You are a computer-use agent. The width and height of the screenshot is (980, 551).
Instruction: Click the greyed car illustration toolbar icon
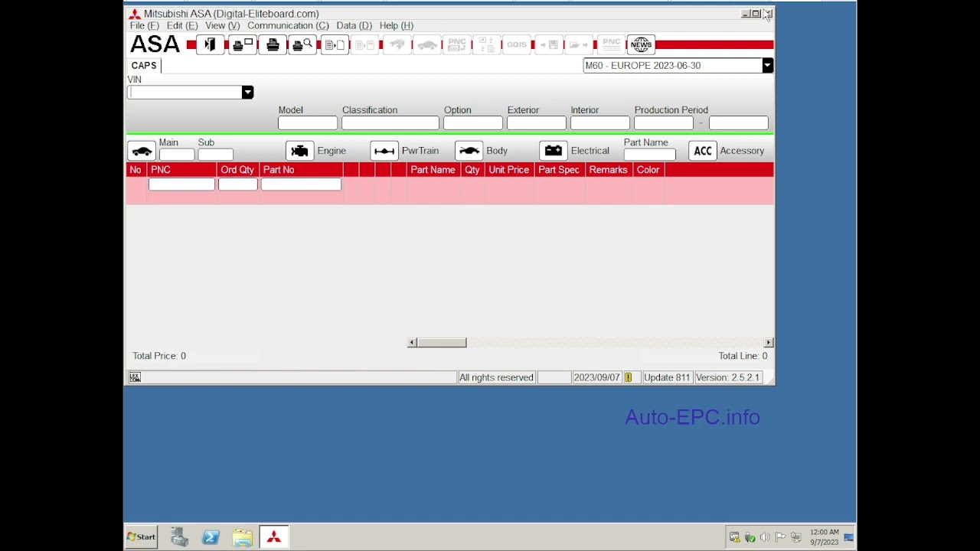[427, 44]
